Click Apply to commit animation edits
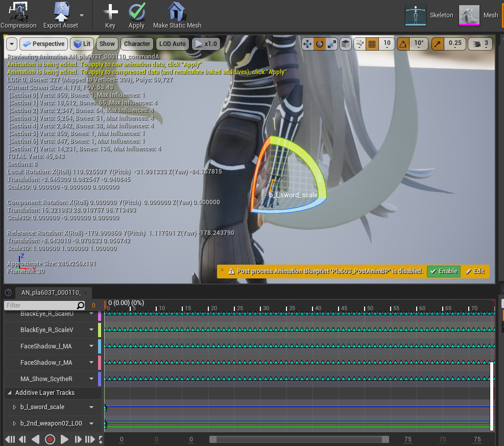Screen dimensions: 504x446 (136, 14)
